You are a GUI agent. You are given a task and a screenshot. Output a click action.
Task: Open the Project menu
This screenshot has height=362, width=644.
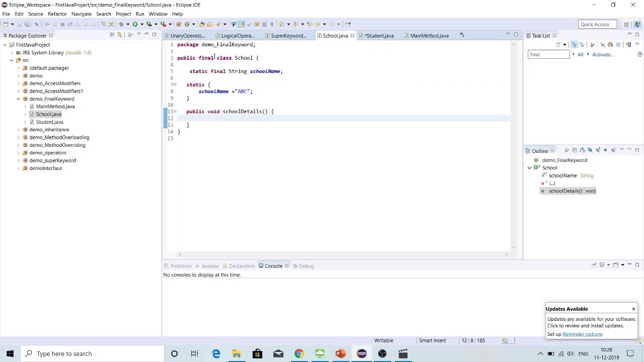pos(123,14)
